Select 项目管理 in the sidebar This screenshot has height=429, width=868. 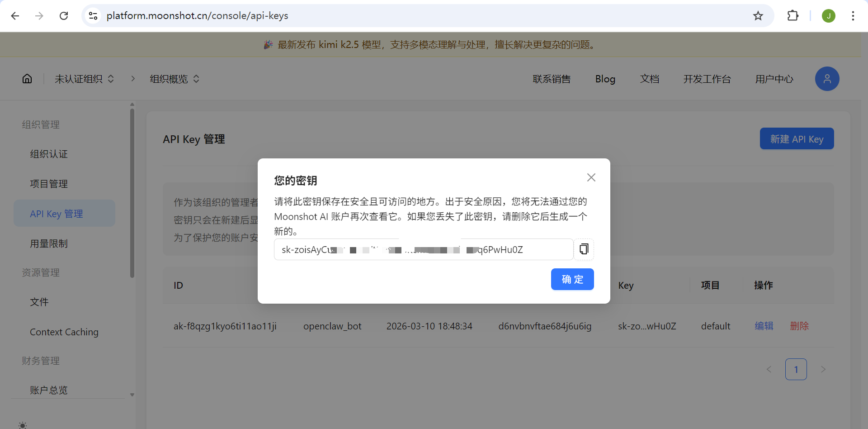click(64, 184)
